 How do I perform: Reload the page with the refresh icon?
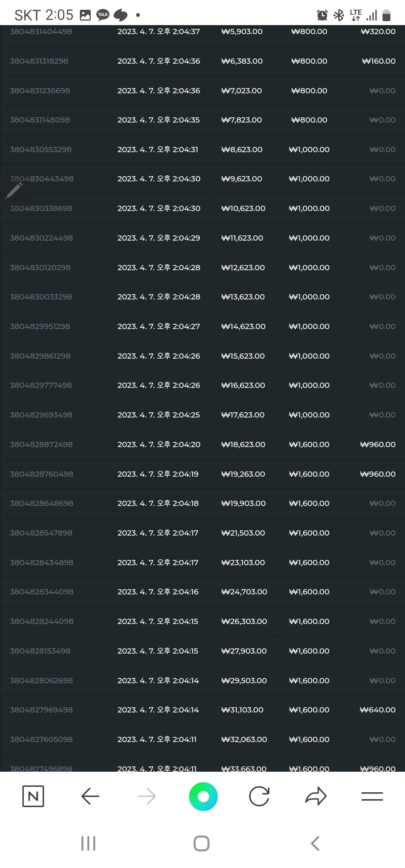259,796
